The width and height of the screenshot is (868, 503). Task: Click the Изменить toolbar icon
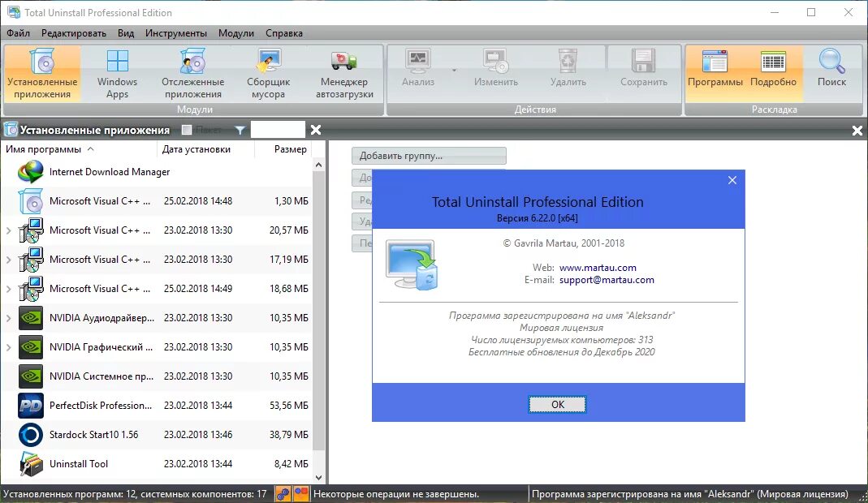pos(496,61)
